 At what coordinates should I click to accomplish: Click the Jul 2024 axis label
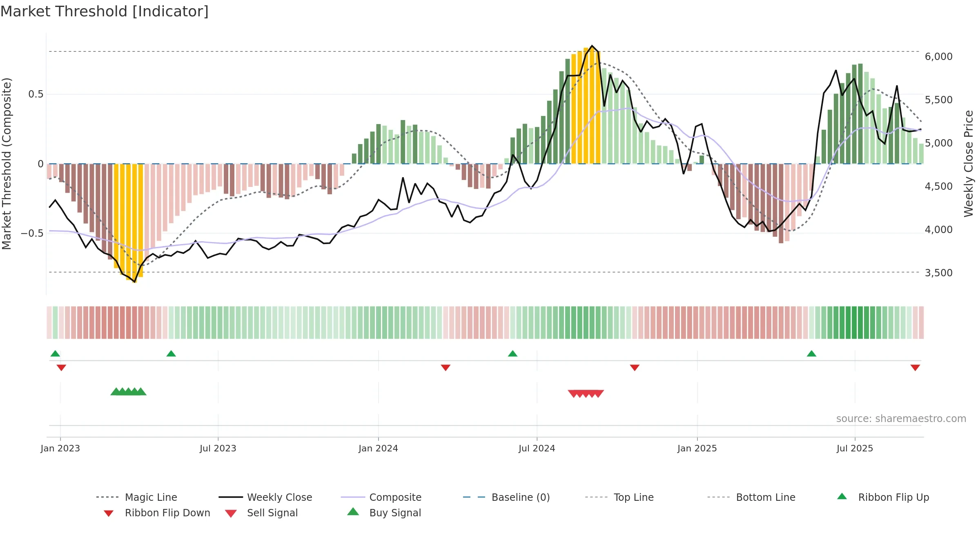(537, 448)
